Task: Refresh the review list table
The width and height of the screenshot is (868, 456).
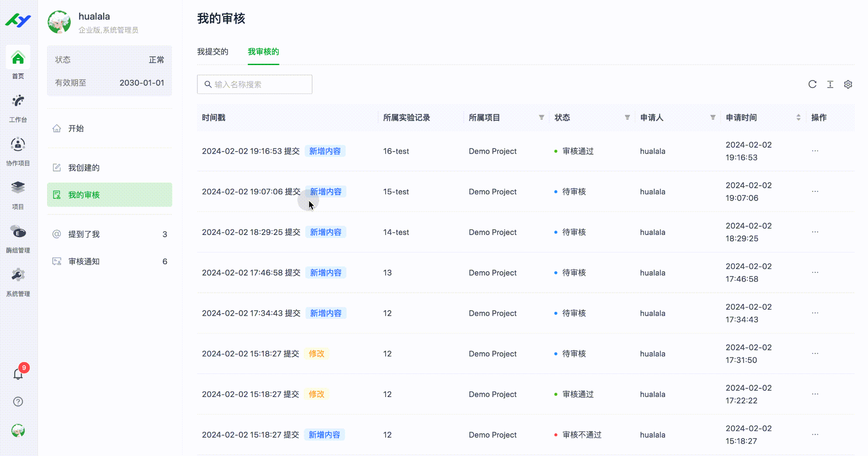Action: [812, 84]
